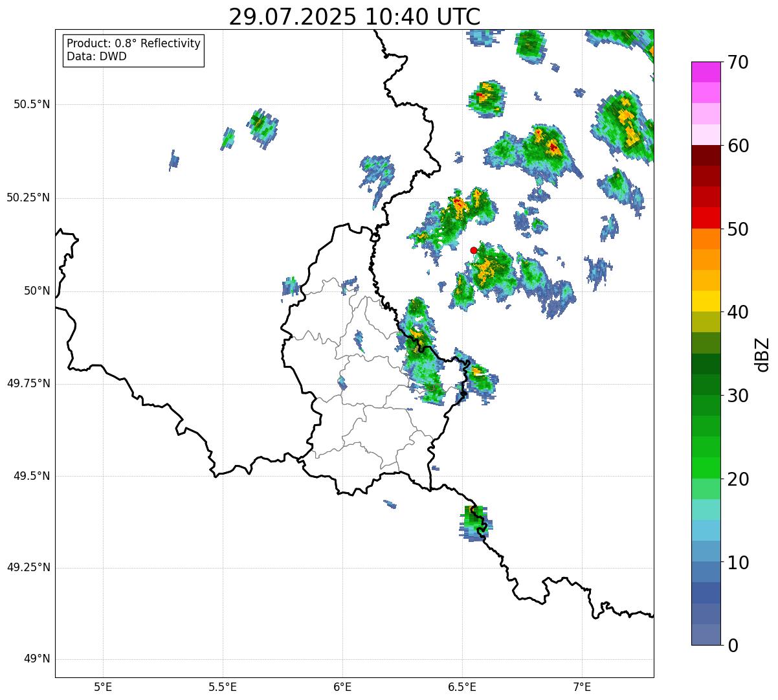Viewport: 778px width, 700px height.
Task: Click the latitude label 49.5°N
Action: click(31, 476)
